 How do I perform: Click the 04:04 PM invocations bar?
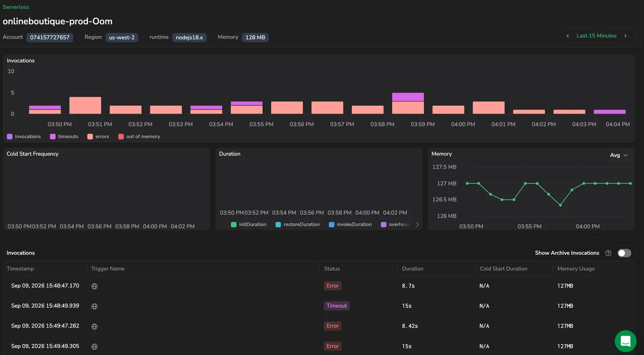(610, 112)
